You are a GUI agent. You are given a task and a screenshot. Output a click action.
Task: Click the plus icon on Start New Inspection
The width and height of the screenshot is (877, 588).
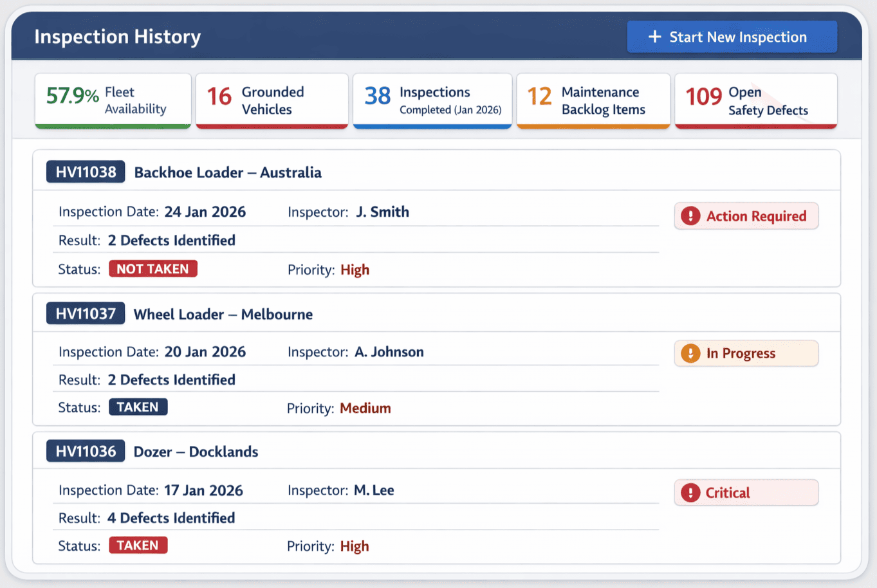coord(654,37)
